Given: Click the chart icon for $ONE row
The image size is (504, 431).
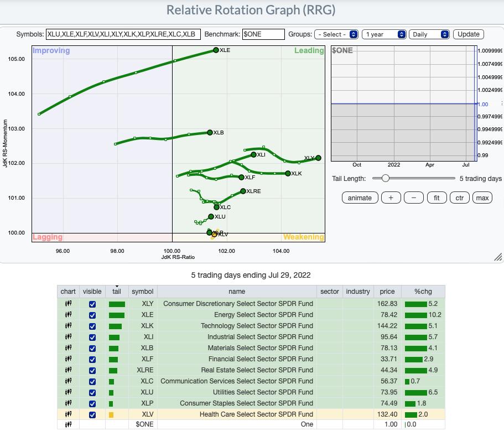Looking at the screenshot, I should pyautogui.click(x=68, y=424).
